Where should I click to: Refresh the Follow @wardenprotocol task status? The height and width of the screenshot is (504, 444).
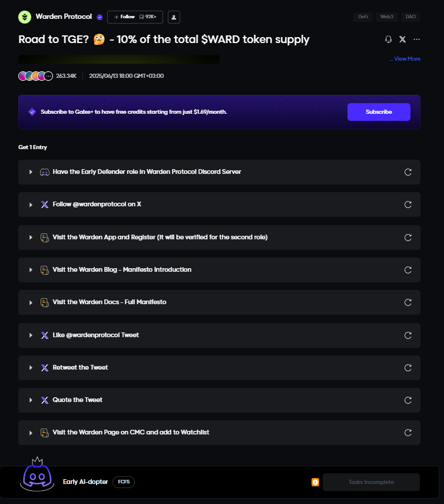click(407, 205)
